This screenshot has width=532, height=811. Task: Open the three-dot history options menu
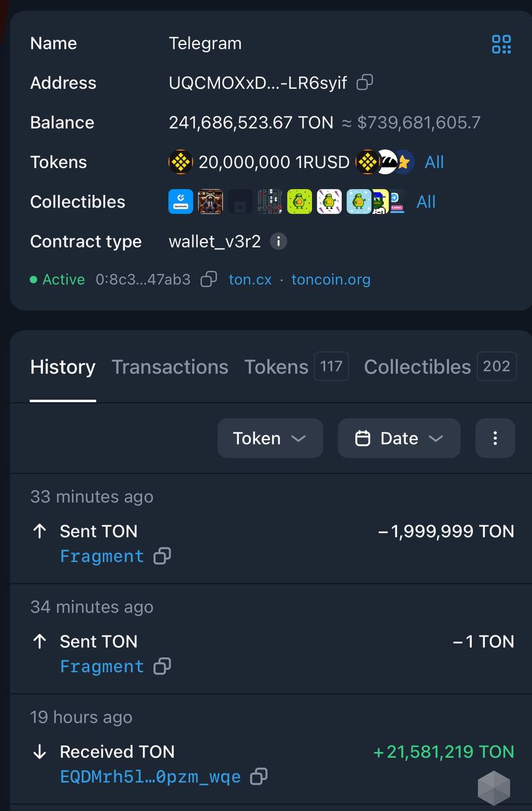pos(495,438)
